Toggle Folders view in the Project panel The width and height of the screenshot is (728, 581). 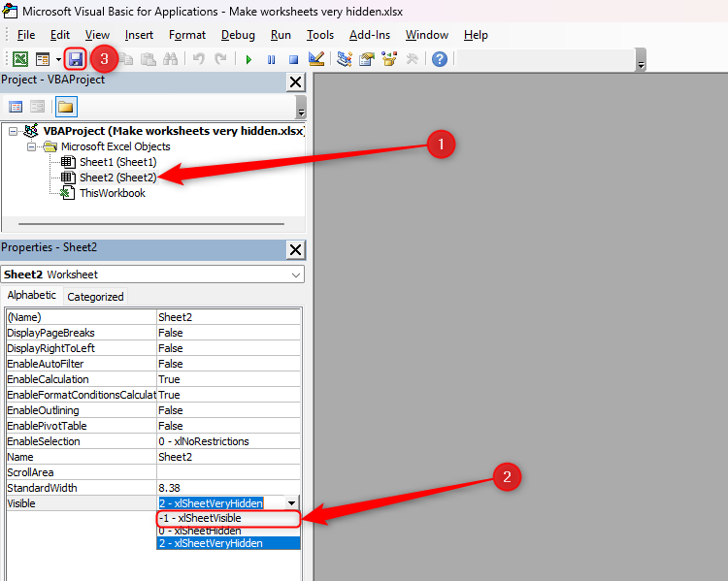tap(65, 107)
